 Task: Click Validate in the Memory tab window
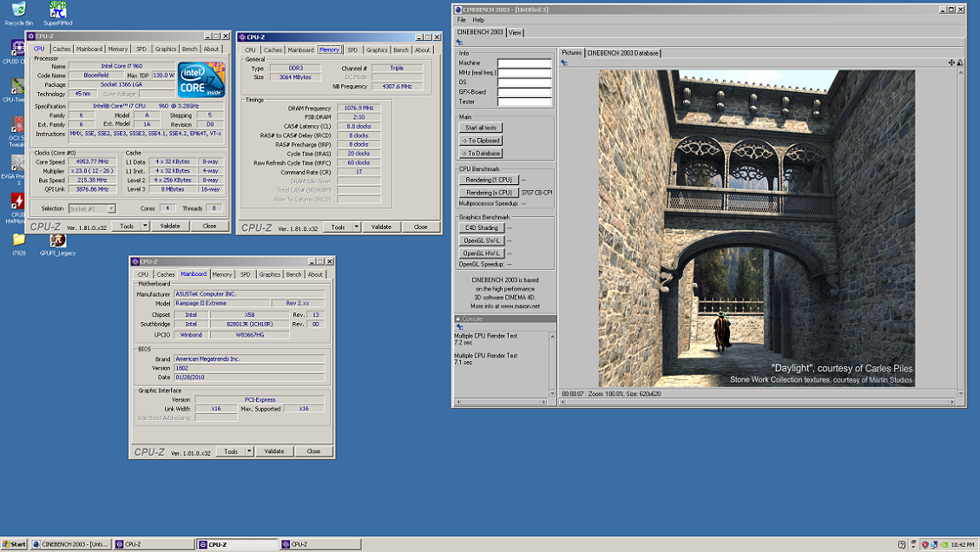pyautogui.click(x=381, y=227)
